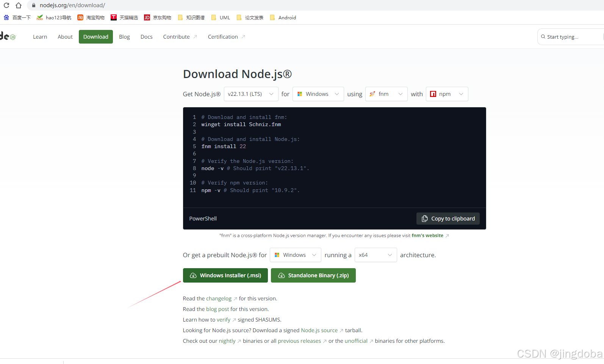Download the Standalone Binary (.zip)
604x364 pixels.
[313, 275]
